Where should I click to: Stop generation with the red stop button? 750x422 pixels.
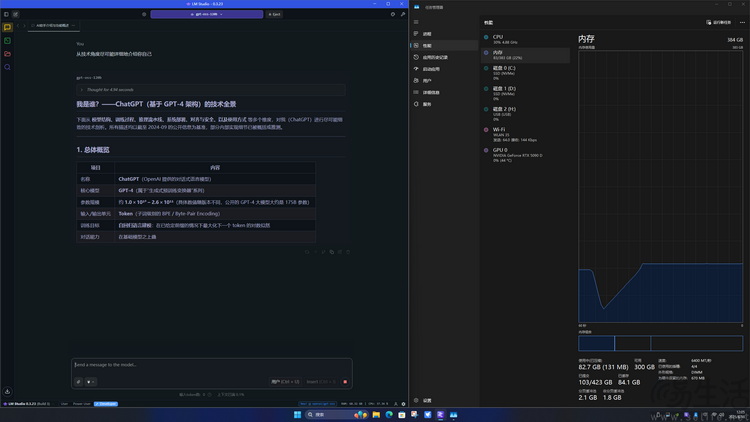click(345, 382)
